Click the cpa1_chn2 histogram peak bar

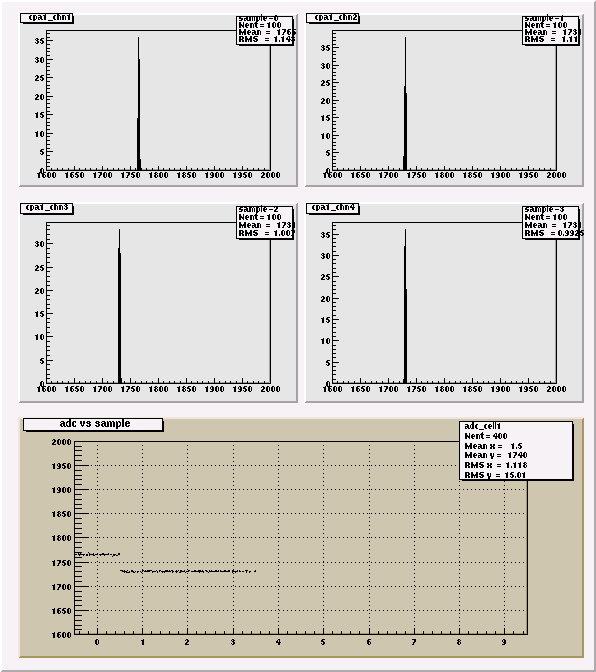[x=405, y=104]
